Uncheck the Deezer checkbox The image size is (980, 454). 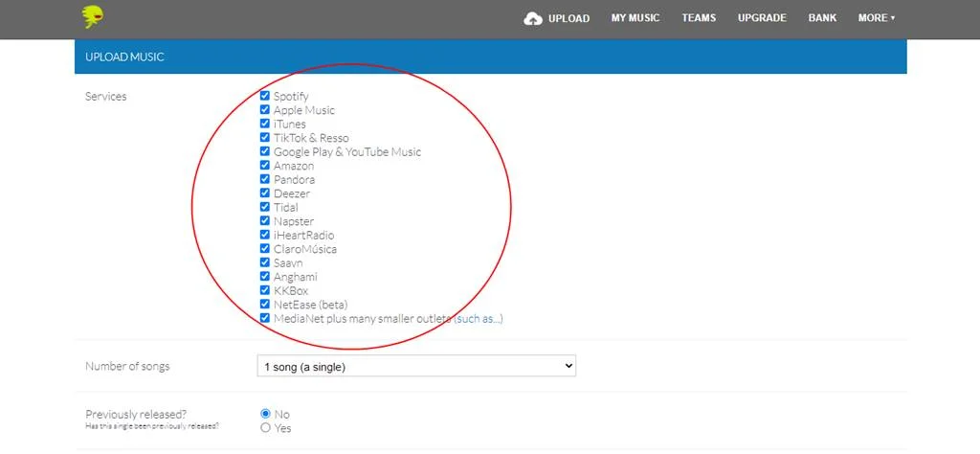(265, 193)
